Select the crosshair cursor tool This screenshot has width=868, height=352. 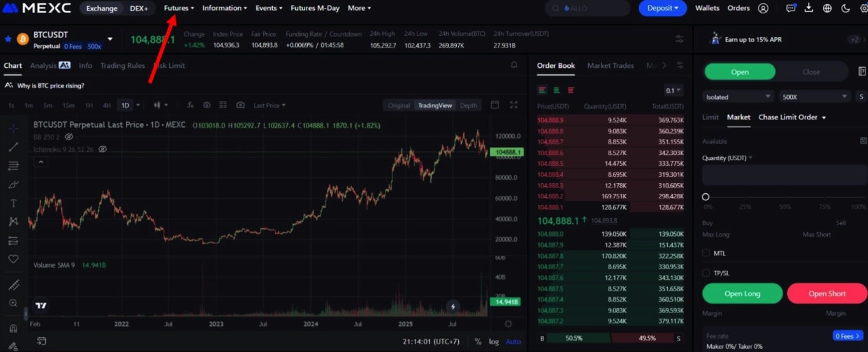click(x=13, y=129)
